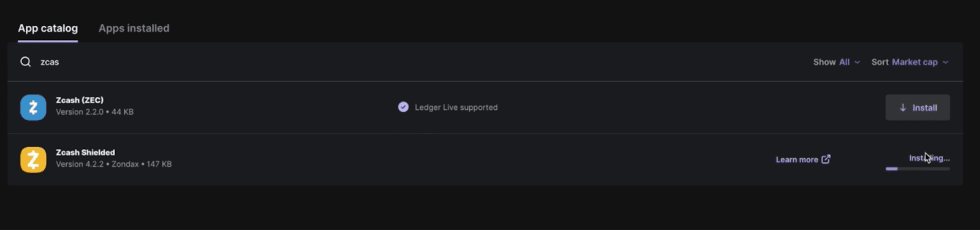
Task: Click the search magnifier icon
Action: [25, 62]
